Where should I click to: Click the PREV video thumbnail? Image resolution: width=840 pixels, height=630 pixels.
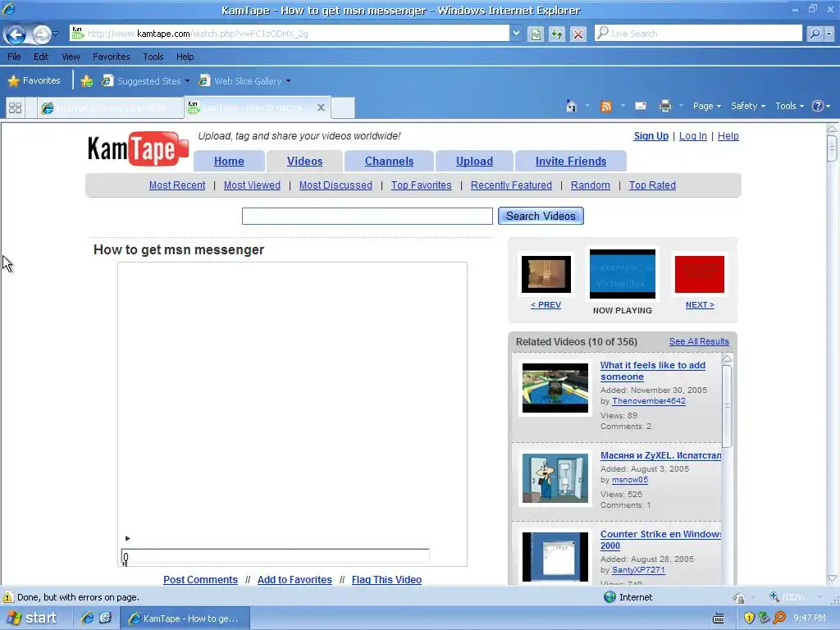[x=546, y=274]
